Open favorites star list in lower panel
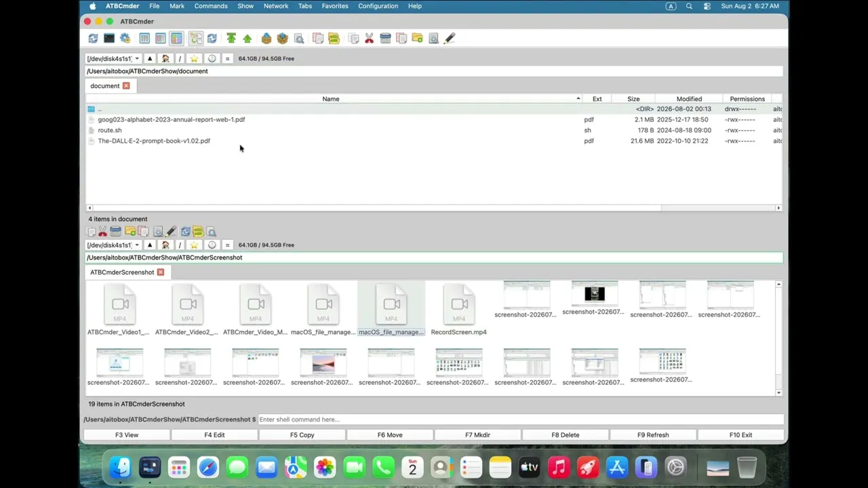868x488 pixels. pyautogui.click(x=194, y=245)
